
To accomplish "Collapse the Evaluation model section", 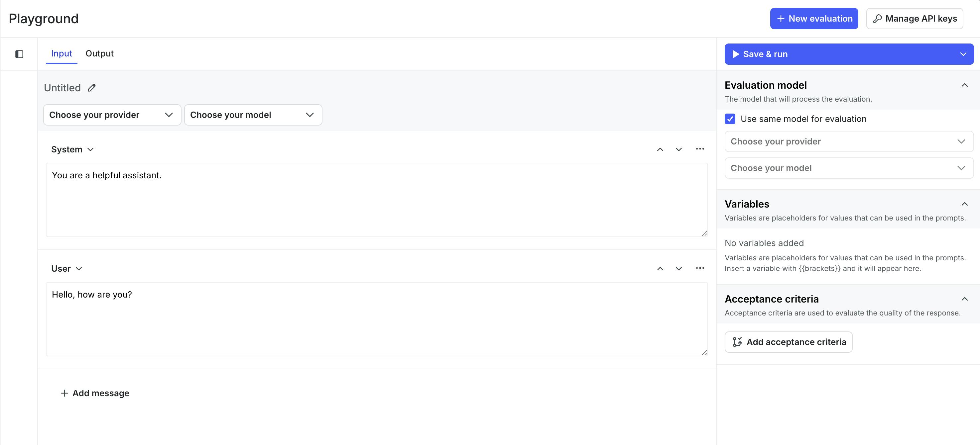I will 964,85.
